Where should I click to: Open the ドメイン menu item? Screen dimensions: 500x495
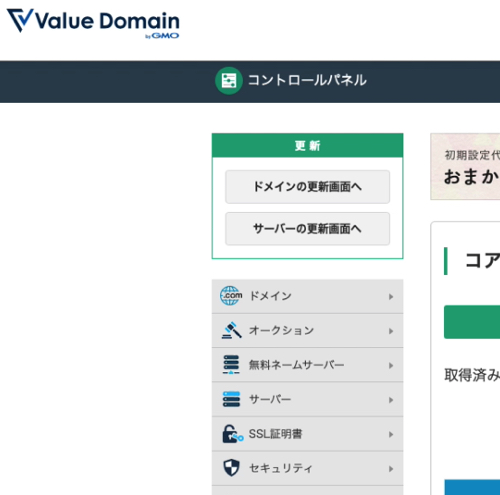pyautogui.click(x=307, y=296)
